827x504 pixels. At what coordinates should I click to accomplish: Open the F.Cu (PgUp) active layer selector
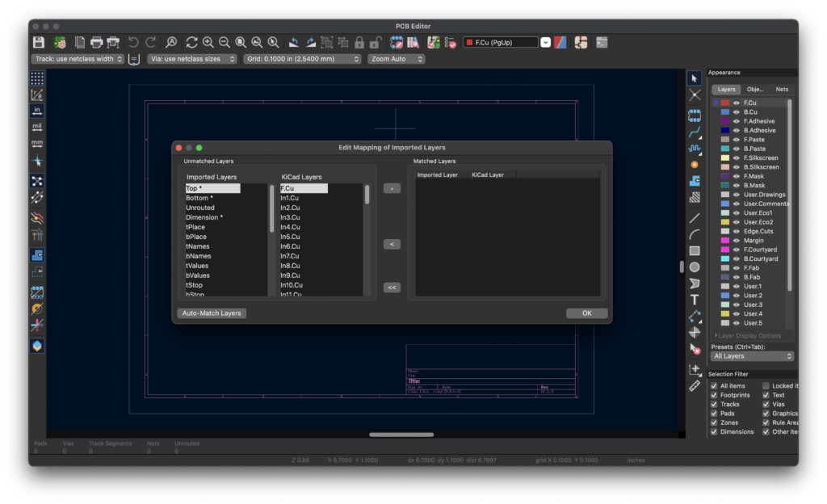click(x=507, y=42)
